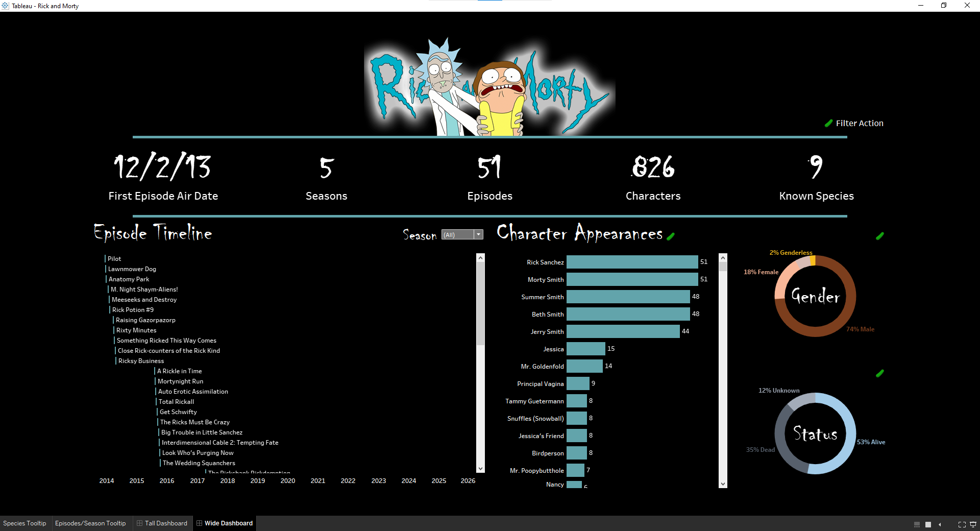The width and height of the screenshot is (980, 531).
Task: Click the Birdperson character label
Action: tap(548, 453)
